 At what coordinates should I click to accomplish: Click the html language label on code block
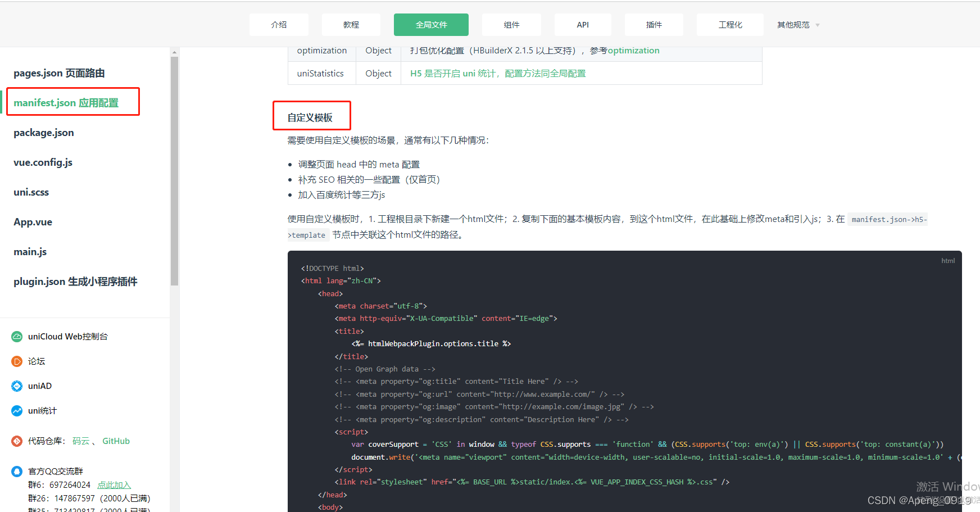point(948,261)
